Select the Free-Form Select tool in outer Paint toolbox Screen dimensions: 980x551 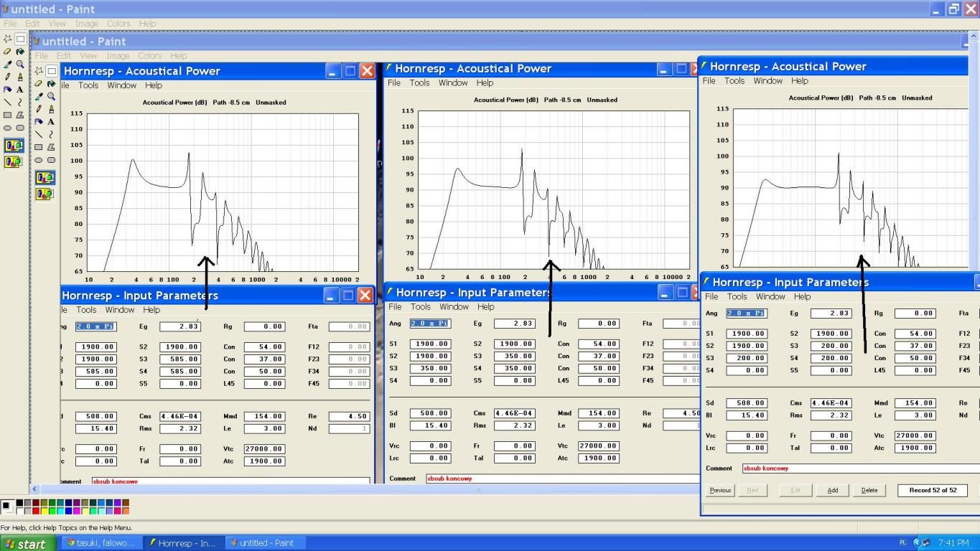point(8,39)
